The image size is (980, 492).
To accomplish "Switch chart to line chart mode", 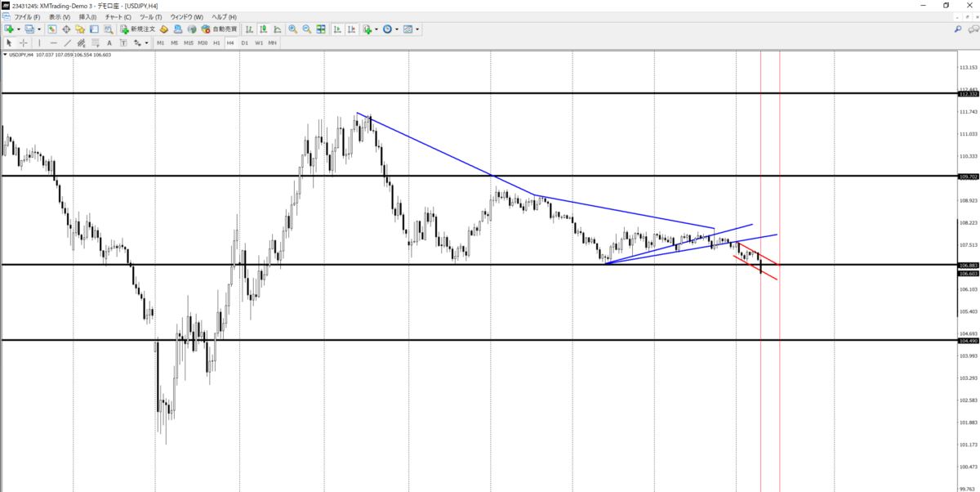I will pyautogui.click(x=278, y=29).
